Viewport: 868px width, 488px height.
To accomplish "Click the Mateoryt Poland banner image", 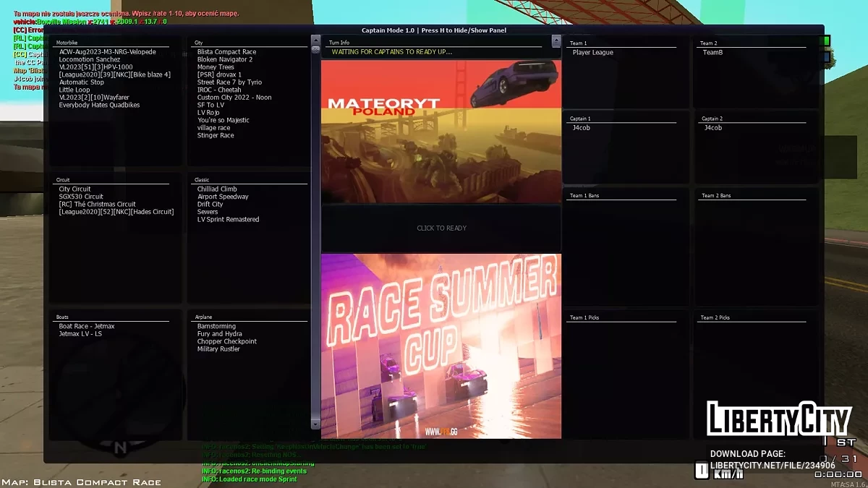I will pyautogui.click(x=441, y=131).
